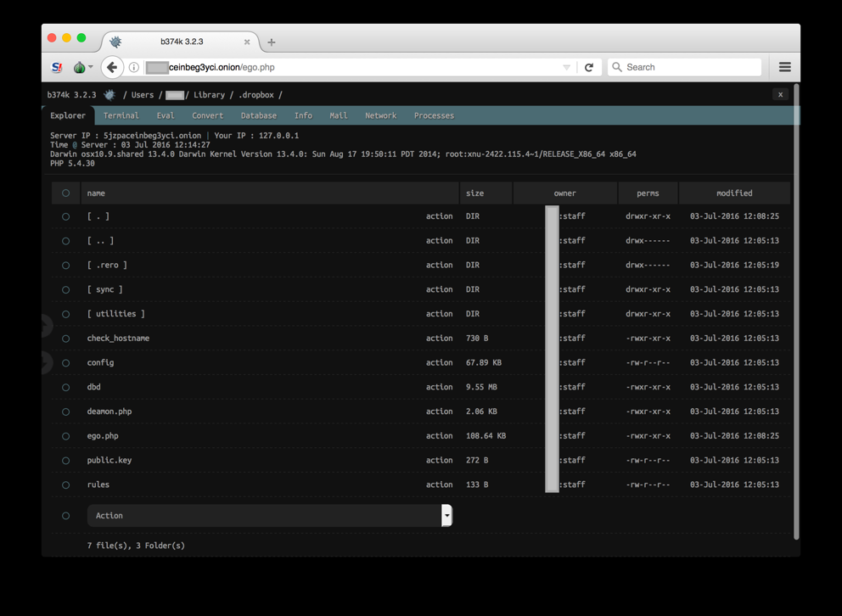The image size is (842, 616).
Task: Click the b374k spider logo icon
Action: 109,95
